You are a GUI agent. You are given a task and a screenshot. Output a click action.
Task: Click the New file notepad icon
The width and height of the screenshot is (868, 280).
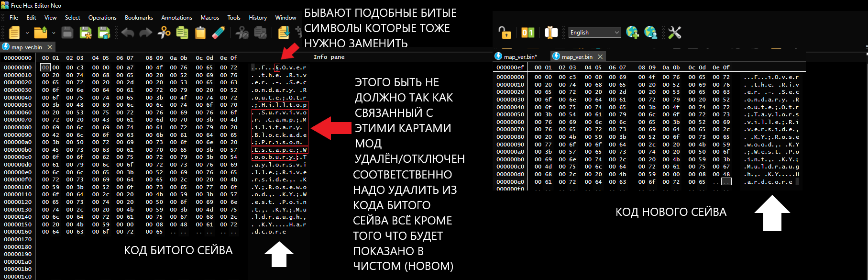[14, 33]
